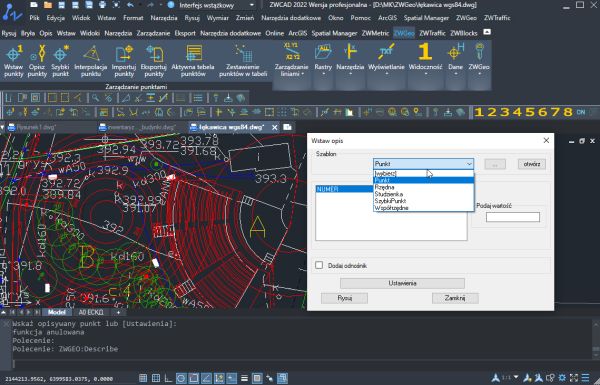The height and width of the screenshot is (385, 600).
Task: Open the status bar customization menu icon
Action: click(585, 378)
